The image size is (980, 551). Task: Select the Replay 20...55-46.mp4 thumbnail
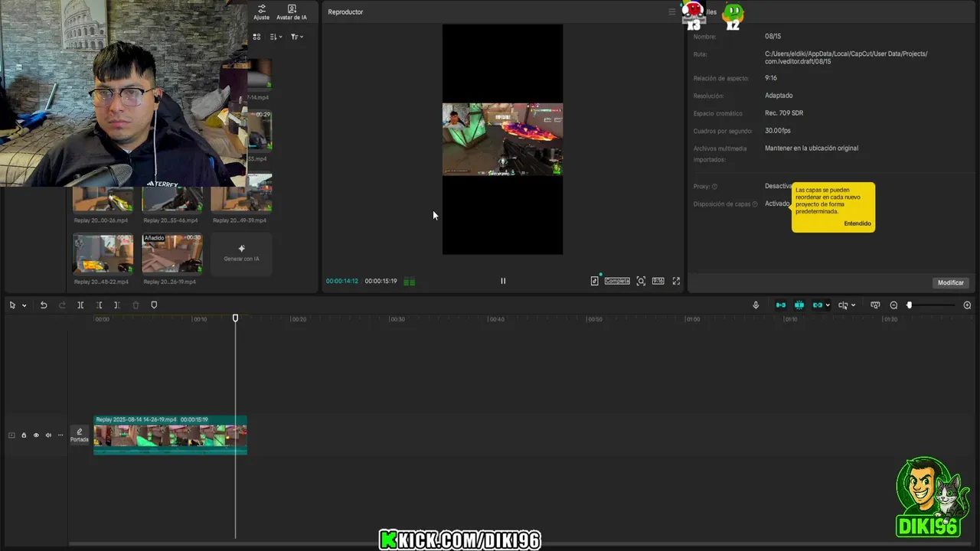[172, 199]
